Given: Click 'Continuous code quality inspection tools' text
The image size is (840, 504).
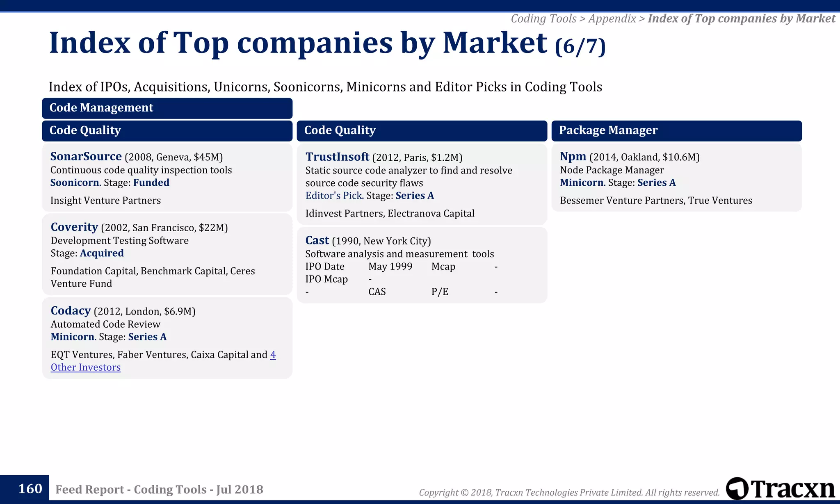Looking at the screenshot, I should tap(141, 170).
